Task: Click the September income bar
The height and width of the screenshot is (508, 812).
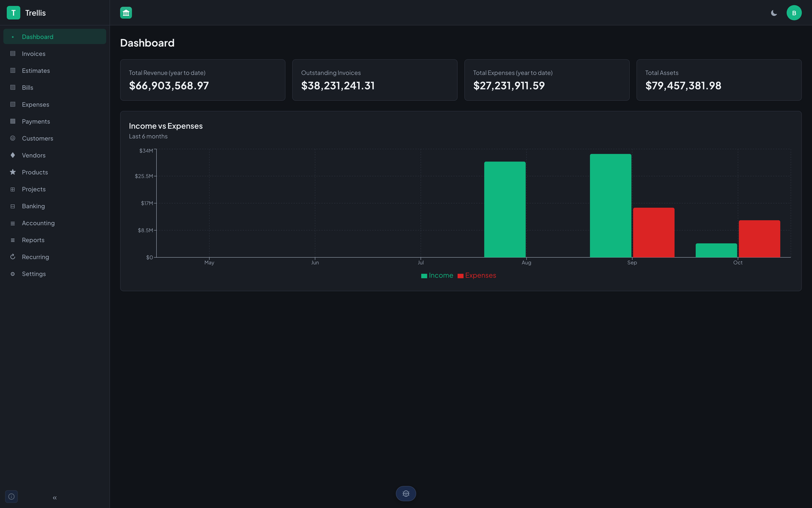Action: (611, 205)
